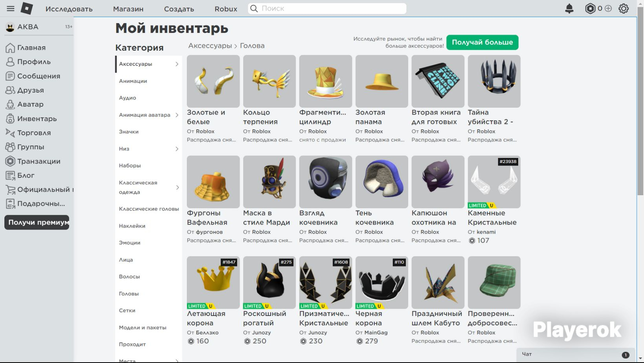This screenshot has height=363, width=644.
Task: Click into the Поиск search field
Action: click(x=327, y=9)
